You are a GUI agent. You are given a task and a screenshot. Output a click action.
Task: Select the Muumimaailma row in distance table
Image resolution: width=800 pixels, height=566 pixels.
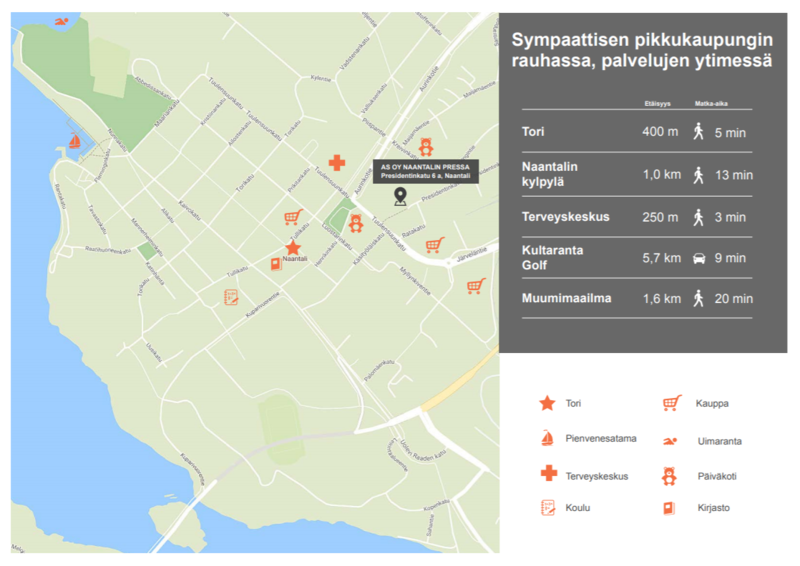[x=636, y=298]
